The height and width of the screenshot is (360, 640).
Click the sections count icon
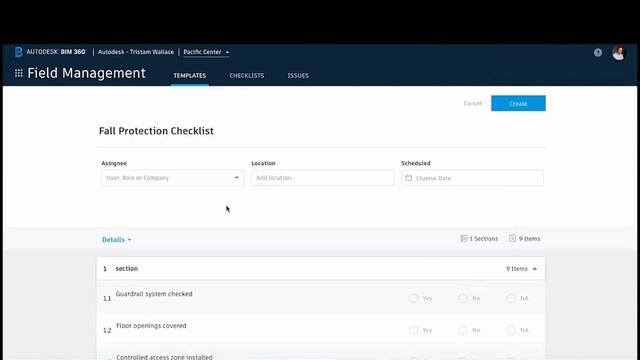click(x=464, y=238)
